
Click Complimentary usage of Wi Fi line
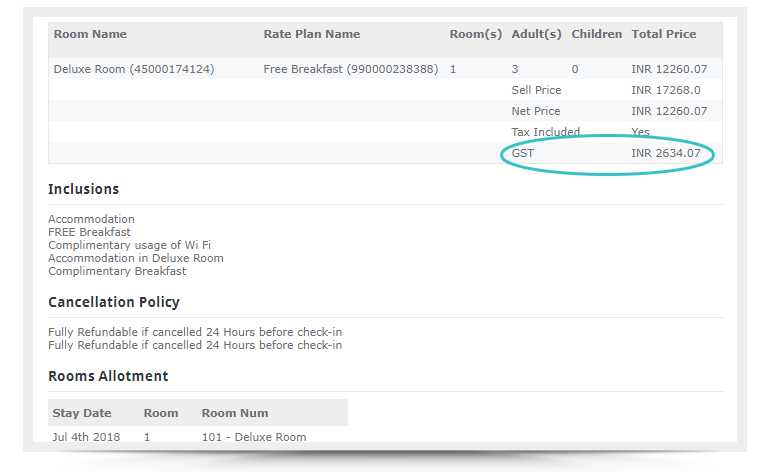point(129,245)
